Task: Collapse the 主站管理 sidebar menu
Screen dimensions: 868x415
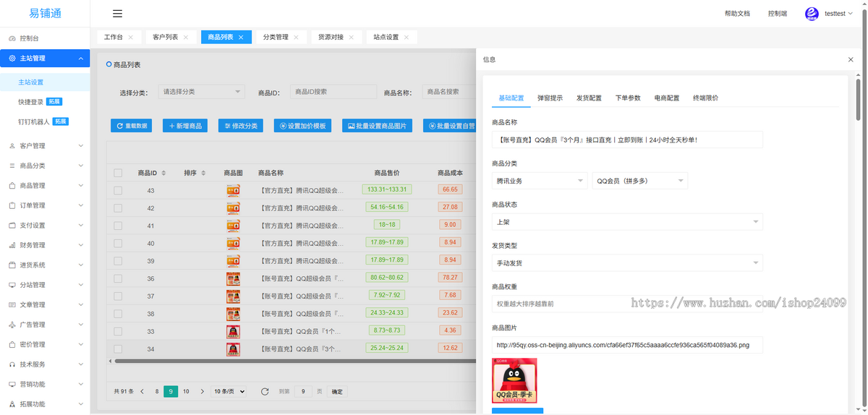Action: [x=45, y=59]
